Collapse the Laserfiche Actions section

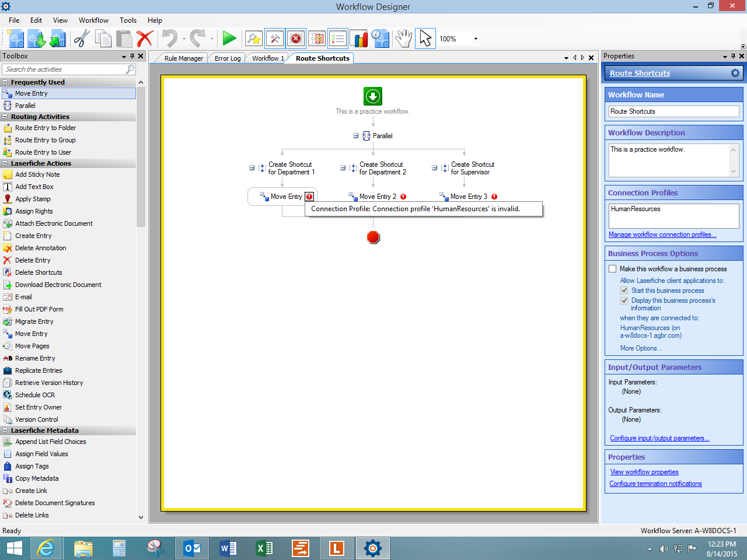click(5, 163)
